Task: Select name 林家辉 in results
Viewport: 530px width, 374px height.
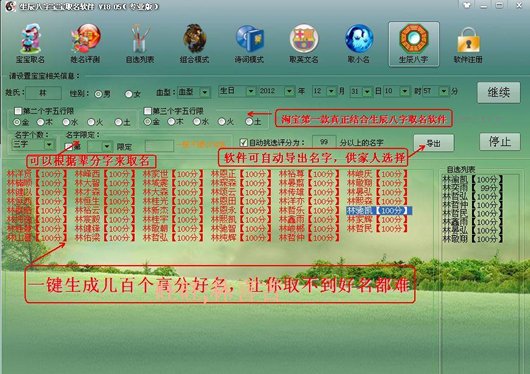Action: pyautogui.click(x=377, y=219)
